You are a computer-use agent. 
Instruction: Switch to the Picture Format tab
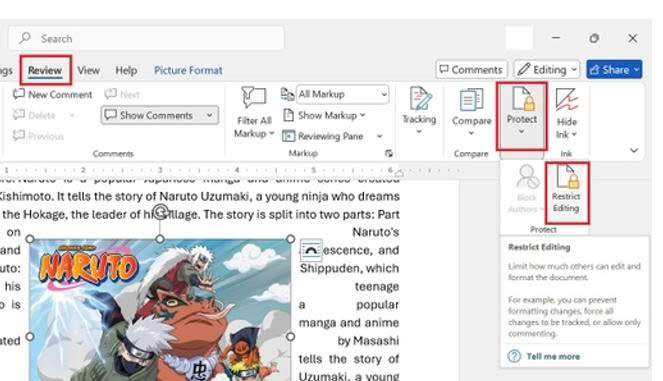coord(188,70)
